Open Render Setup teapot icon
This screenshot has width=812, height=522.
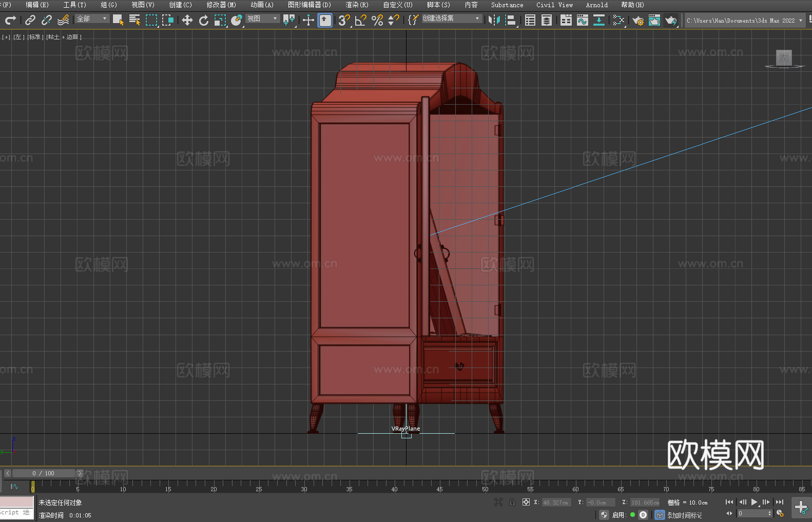coord(638,20)
